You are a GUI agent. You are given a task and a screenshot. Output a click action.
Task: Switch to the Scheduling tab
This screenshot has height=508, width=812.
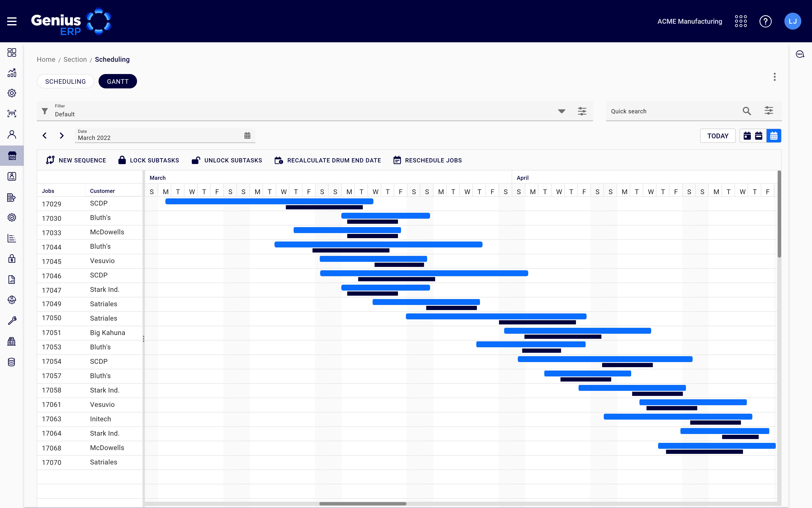pos(66,81)
